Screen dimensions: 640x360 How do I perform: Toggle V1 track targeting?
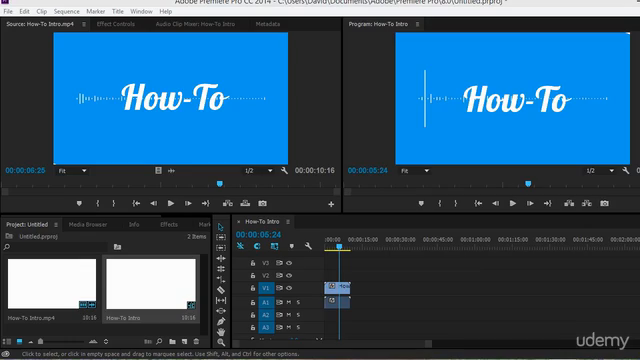[x=266, y=288]
